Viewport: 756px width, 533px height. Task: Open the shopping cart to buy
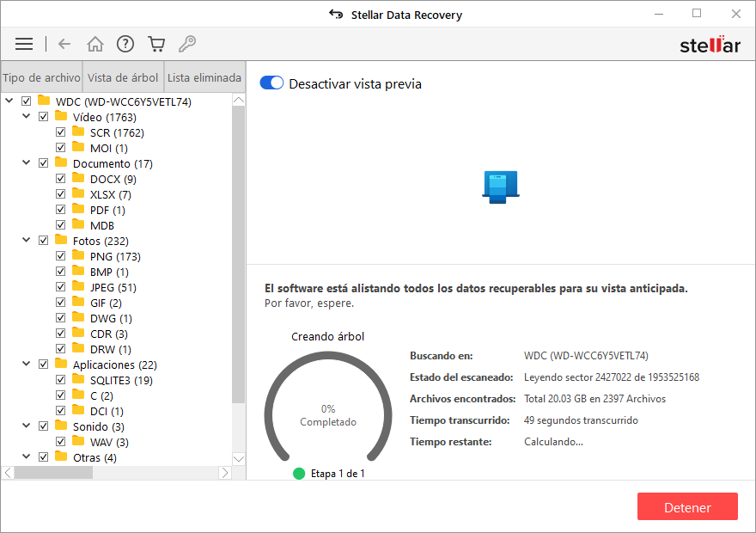coord(156,45)
